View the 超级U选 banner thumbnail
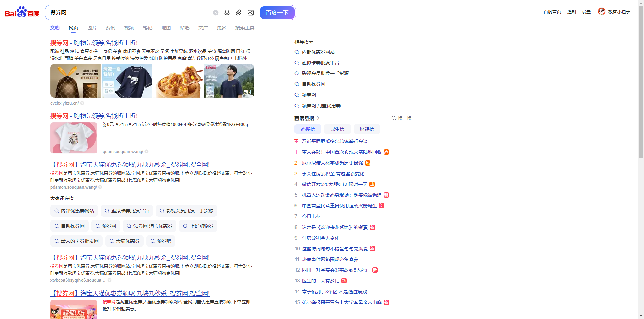Viewport: 644px width, 319px height. [x=74, y=309]
